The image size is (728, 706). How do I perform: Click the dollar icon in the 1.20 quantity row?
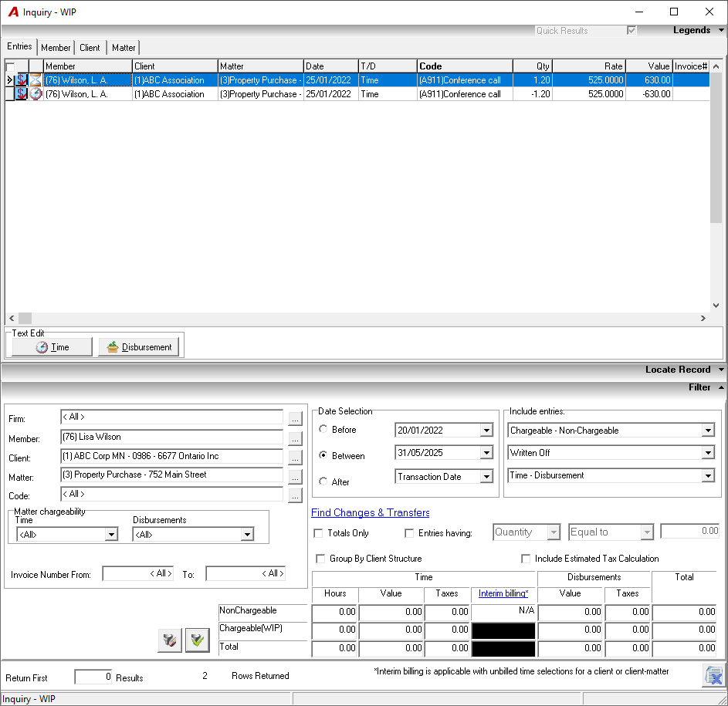(x=22, y=80)
